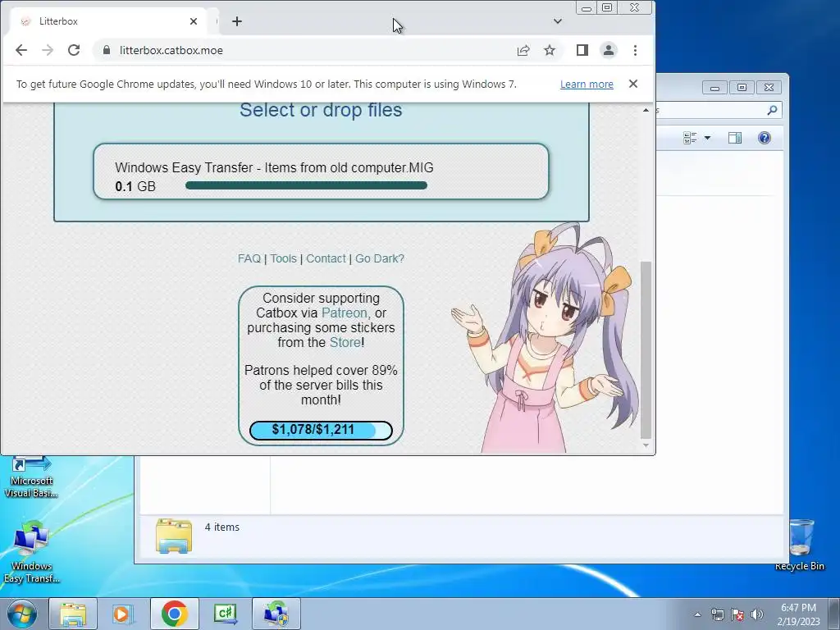Dismiss the Chrome update notice
The width and height of the screenshot is (840, 630).
click(x=633, y=84)
